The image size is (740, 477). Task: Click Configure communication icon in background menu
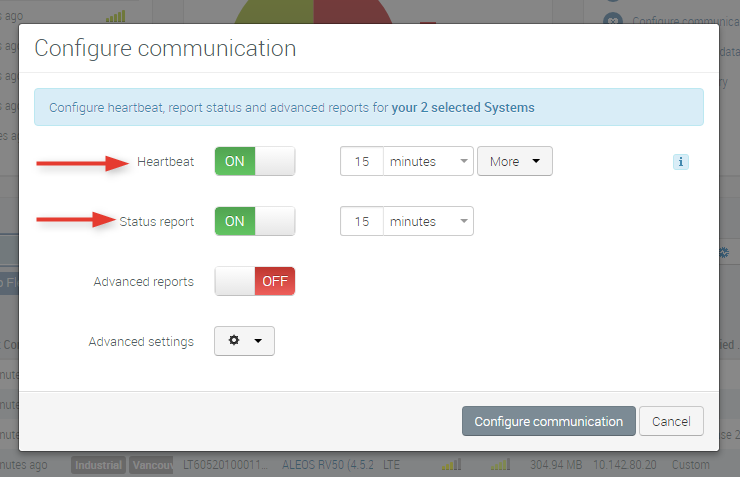pyautogui.click(x=613, y=20)
